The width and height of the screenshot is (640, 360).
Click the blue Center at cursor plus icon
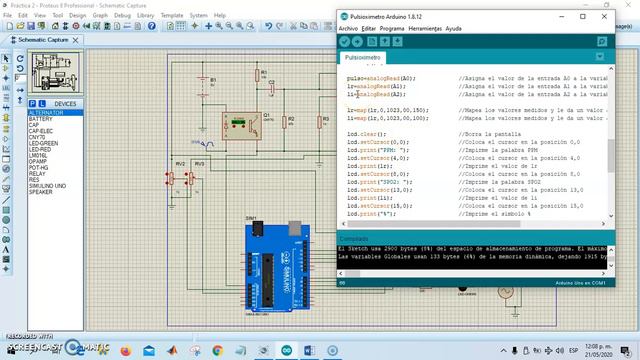click(x=209, y=26)
